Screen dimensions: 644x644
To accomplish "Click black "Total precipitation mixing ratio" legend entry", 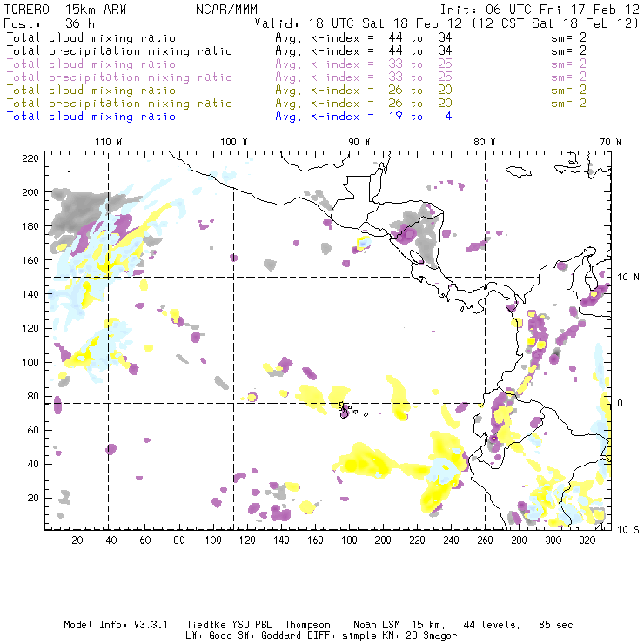I will 119,51.
